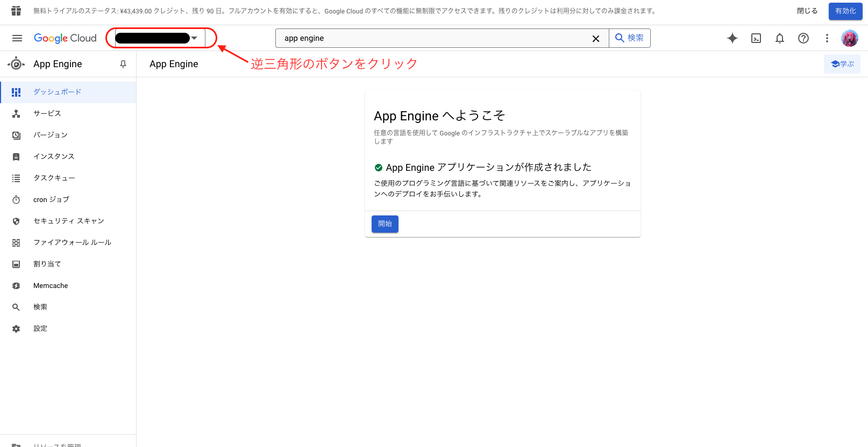
Task: Click the quota icon
Action: [16, 264]
